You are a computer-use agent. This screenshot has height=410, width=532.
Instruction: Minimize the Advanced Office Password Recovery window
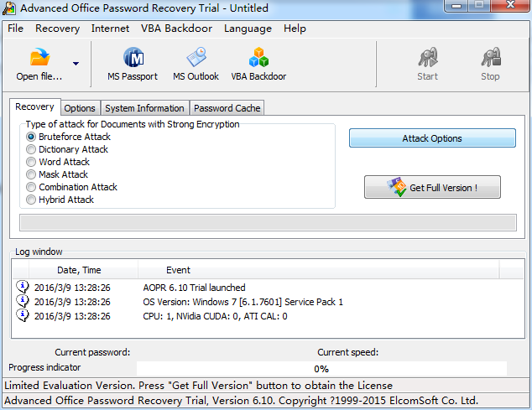coord(456,5)
